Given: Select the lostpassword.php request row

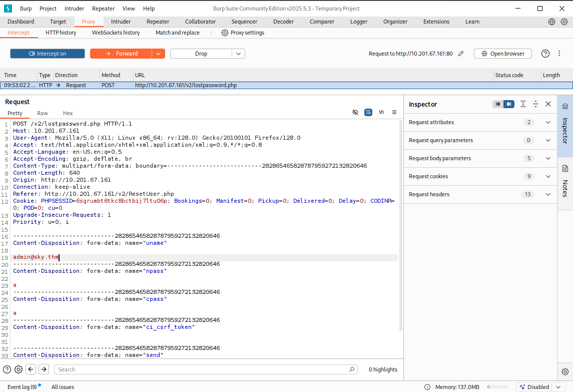Looking at the screenshot, I should pyautogui.click(x=286, y=85).
